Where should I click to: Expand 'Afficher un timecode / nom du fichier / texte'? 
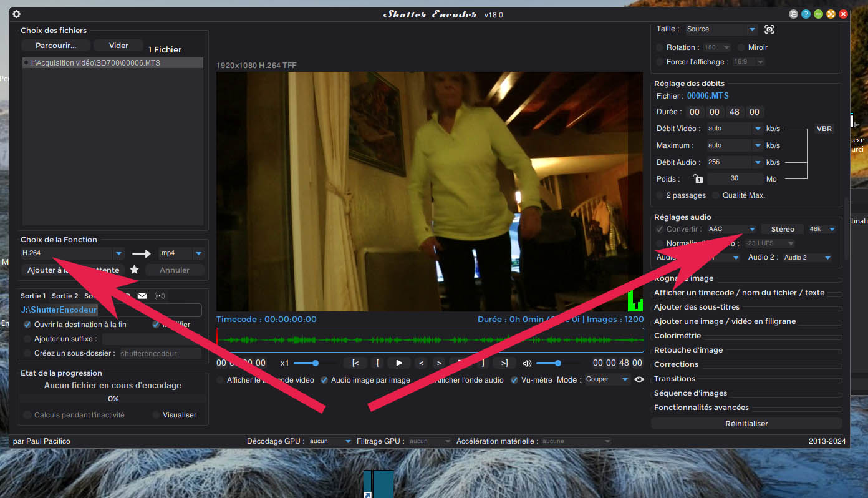tap(739, 293)
